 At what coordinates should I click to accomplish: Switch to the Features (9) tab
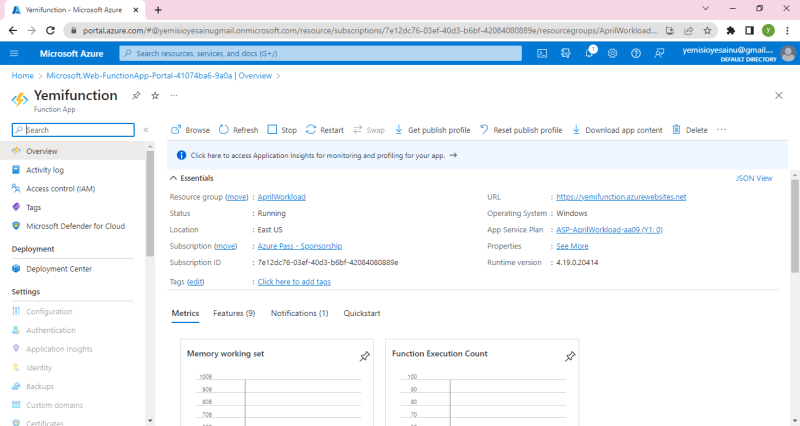tap(234, 313)
